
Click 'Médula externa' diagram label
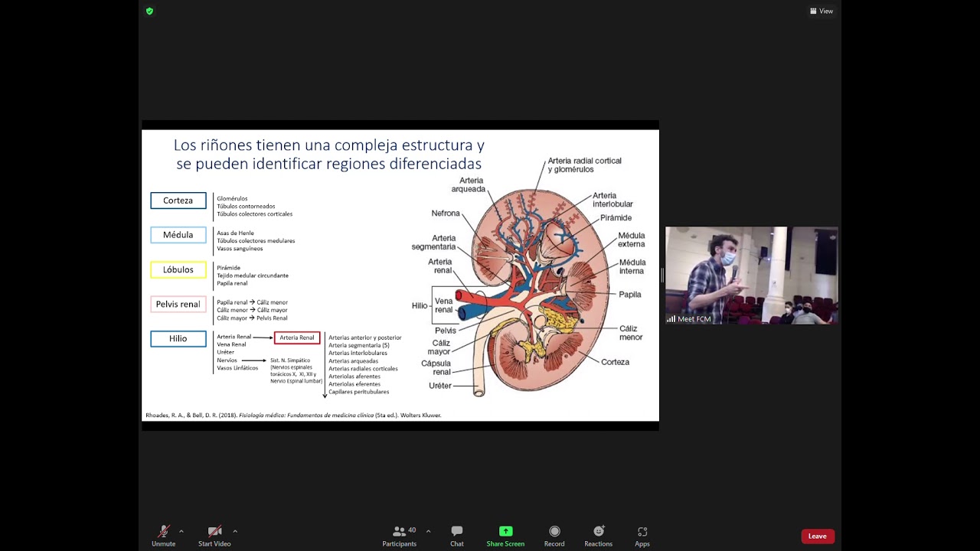[632, 240]
